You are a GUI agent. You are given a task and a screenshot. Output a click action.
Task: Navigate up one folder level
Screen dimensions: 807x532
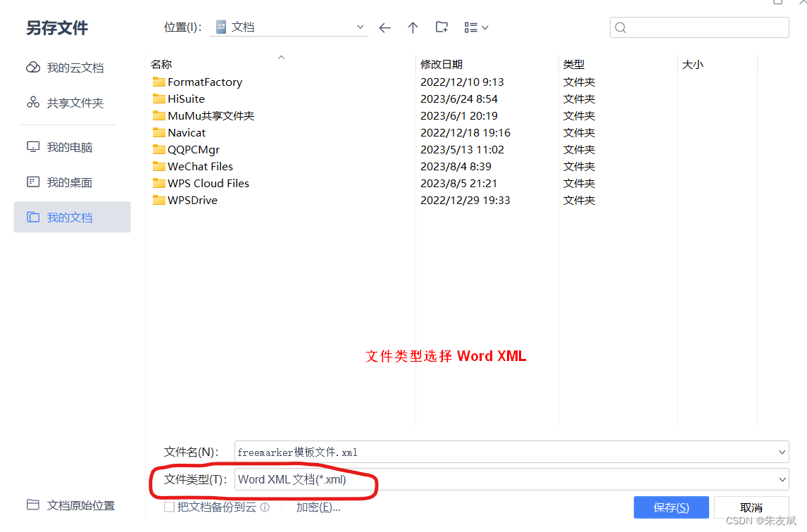[x=413, y=27]
